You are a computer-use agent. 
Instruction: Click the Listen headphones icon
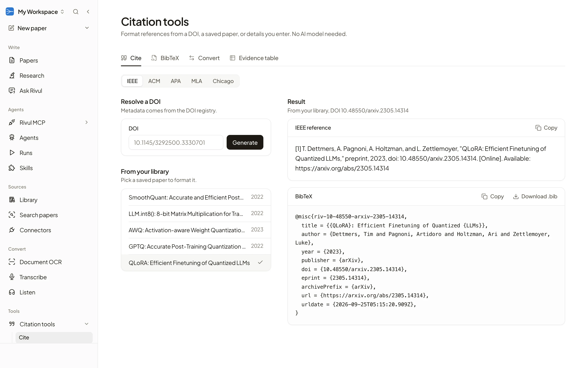tap(12, 292)
